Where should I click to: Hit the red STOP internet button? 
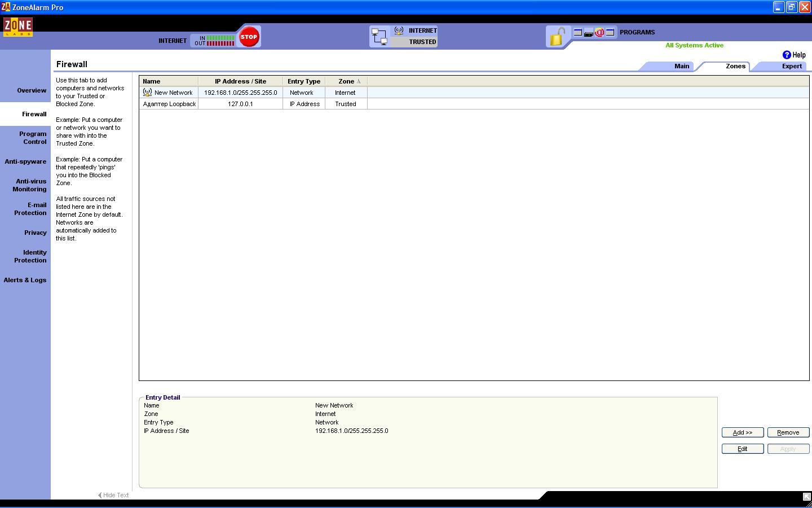coord(249,37)
